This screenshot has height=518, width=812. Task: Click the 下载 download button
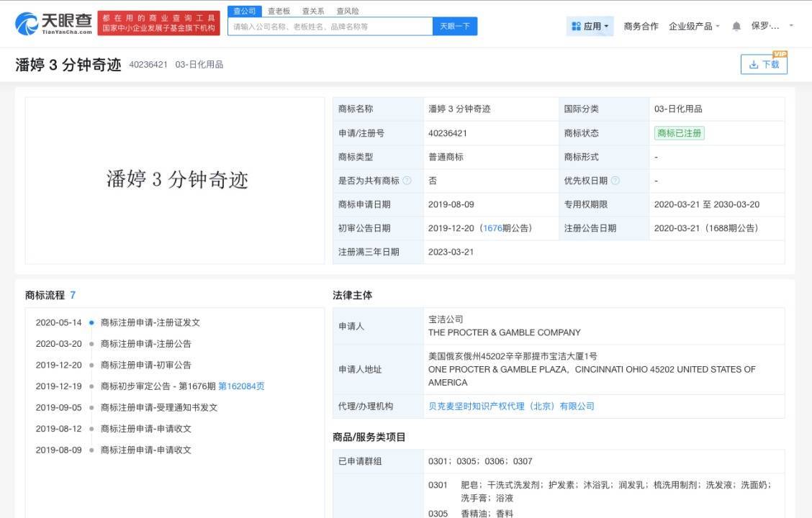(x=765, y=64)
